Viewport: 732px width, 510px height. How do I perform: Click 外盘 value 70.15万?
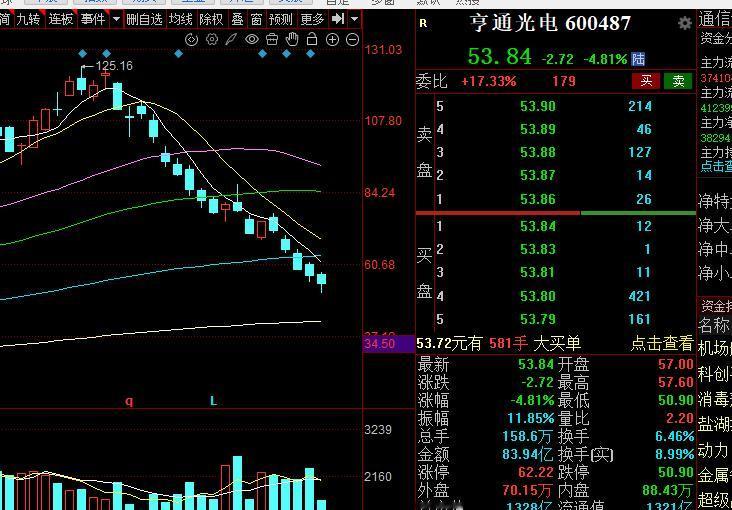click(528, 490)
